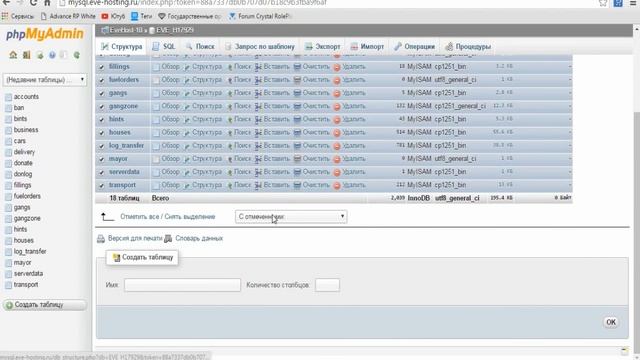Open the Forum Crystal RolePlay bookmark

[260, 16]
